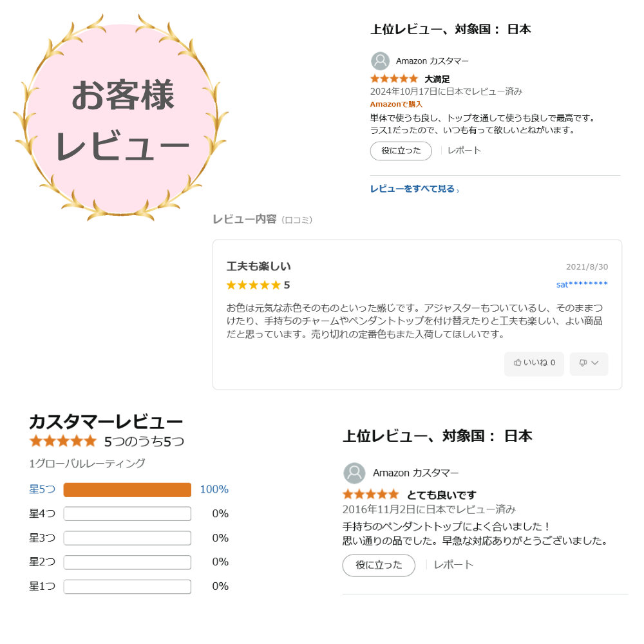Click the thumbs-up いいね icon
This screenshot has height=644, width=644.
[518, 363]
